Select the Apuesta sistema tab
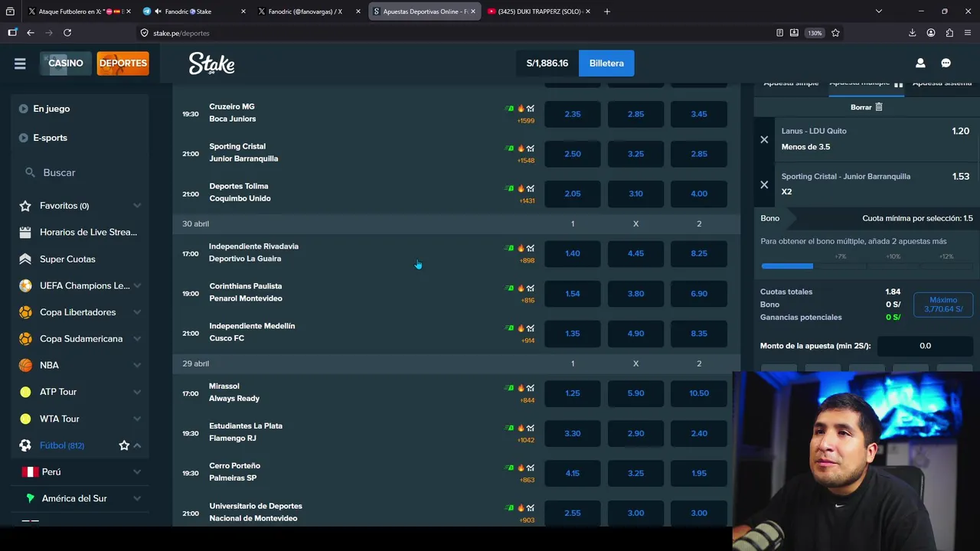980x551 pixels. coord(942,83)
